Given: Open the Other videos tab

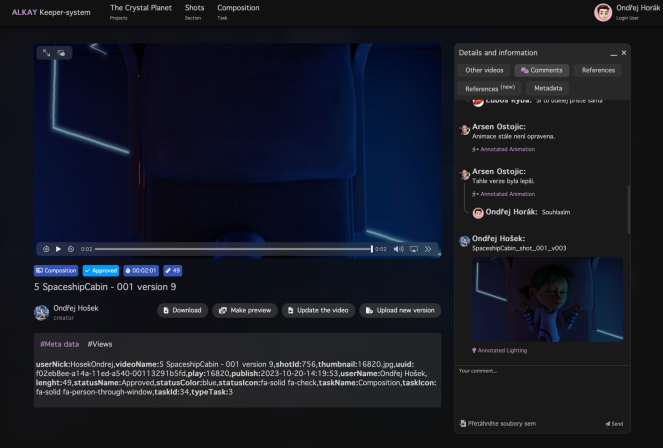Looking at the screenshot, I should [x=484, y=70].
